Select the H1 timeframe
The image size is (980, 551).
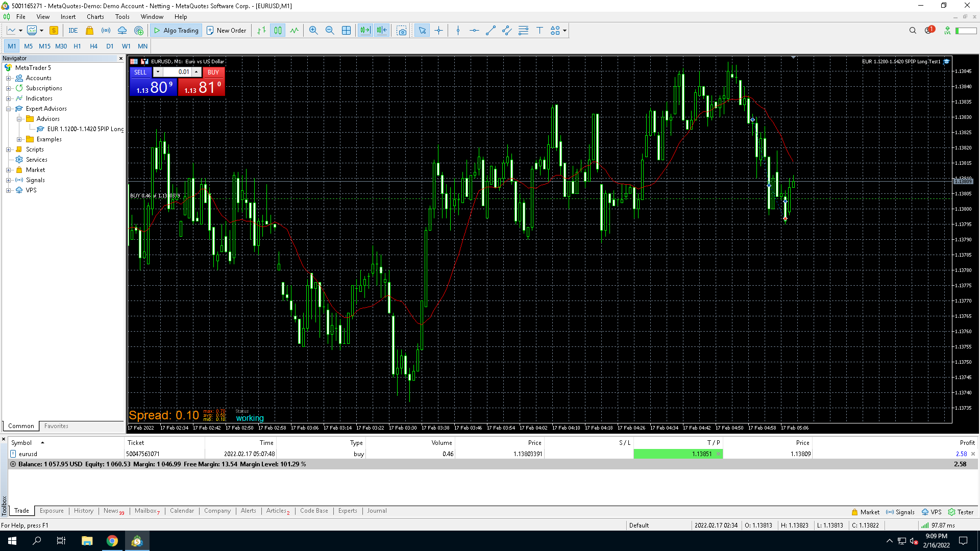77,46
